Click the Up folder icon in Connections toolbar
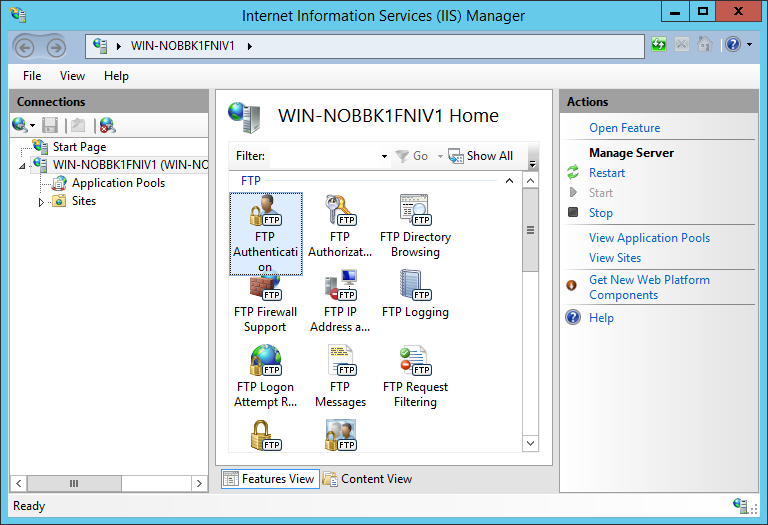This screenshot has height=525, width=768. [78, 125]
